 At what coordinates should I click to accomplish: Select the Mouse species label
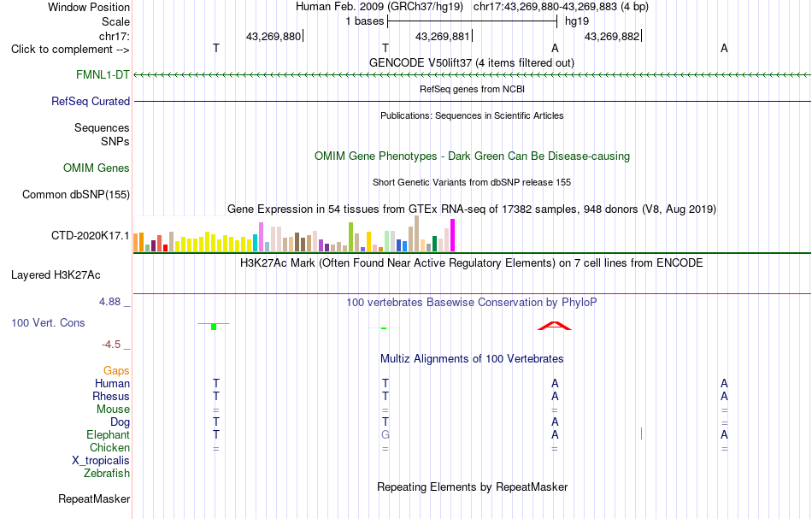point(113,410)
